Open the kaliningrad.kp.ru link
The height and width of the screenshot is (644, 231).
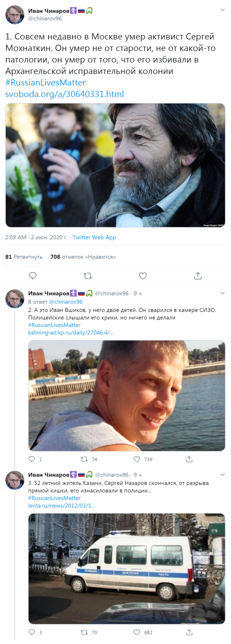click(x=71, y=333)
